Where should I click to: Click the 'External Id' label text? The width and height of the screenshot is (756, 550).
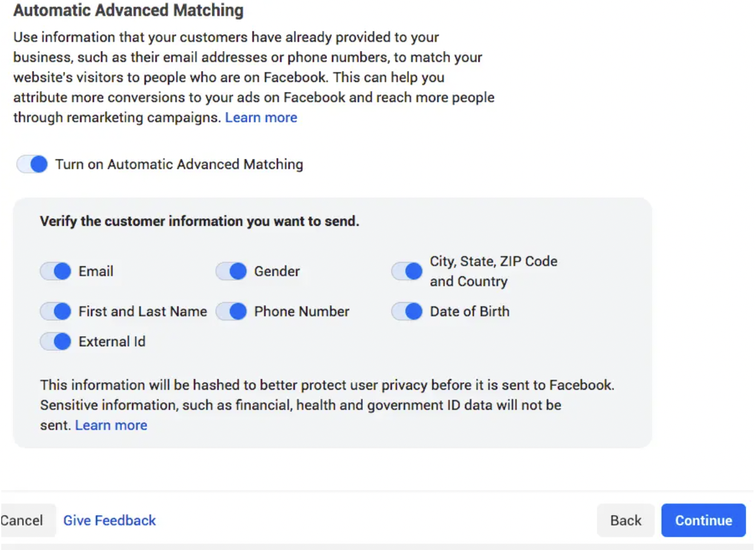112,342
